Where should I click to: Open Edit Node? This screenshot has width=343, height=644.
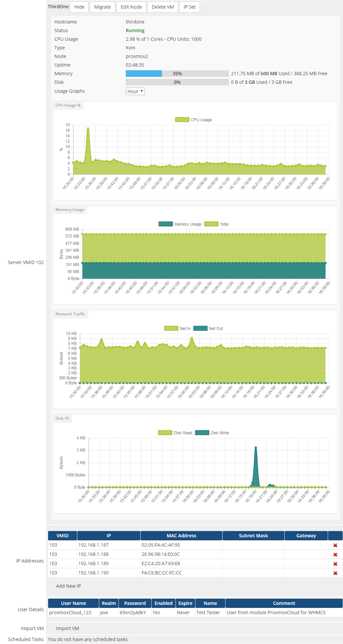pyautogui.click(x=131, y=7)
